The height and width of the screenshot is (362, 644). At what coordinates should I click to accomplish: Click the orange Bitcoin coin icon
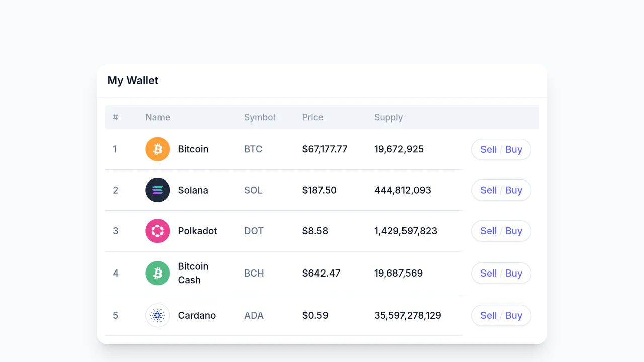tap(157, 149)
